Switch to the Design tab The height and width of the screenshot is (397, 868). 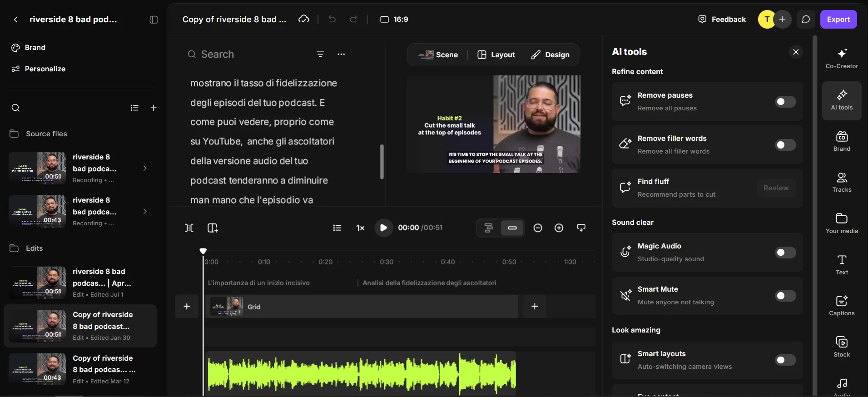tap(550, 55)
